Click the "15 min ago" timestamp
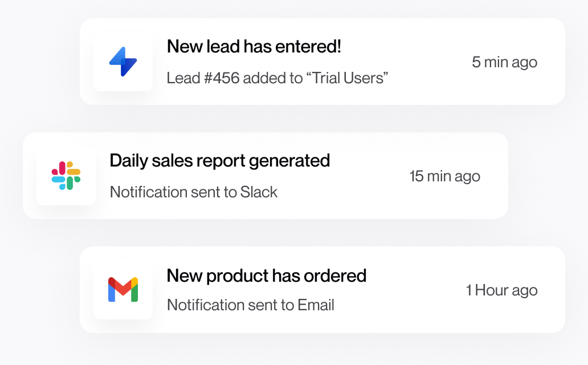 (x=444, y=176)
